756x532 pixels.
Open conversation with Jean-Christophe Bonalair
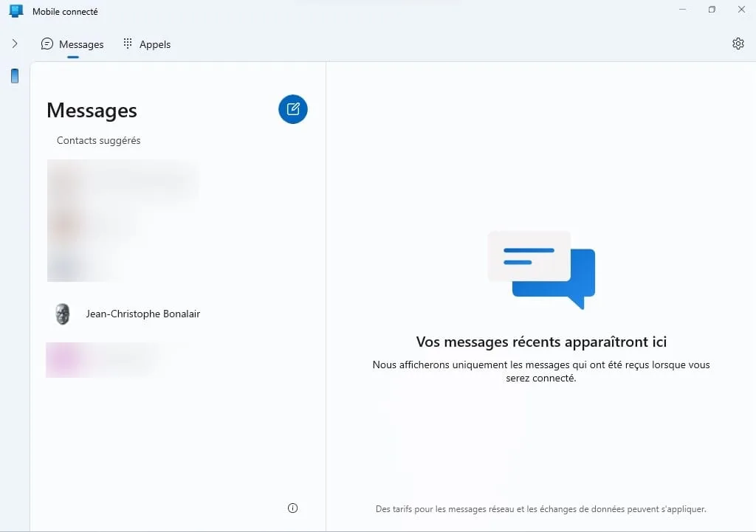[x=143, y=314]
